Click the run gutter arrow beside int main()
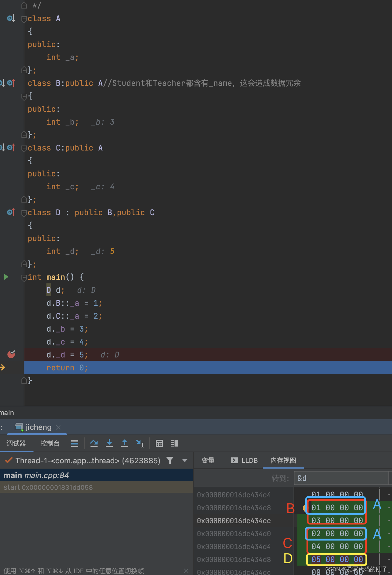 click(6, 277)
